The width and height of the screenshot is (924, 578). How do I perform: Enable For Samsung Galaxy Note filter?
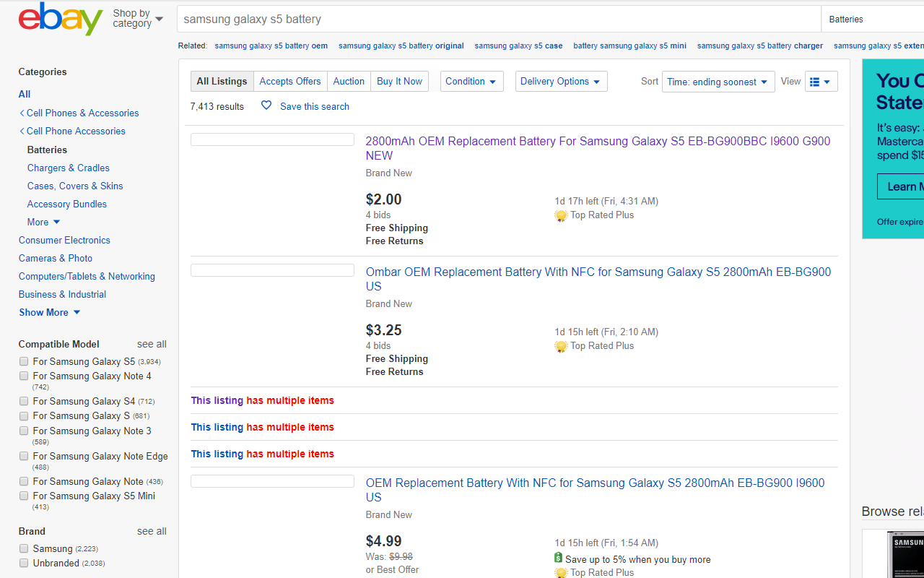tap(24, 481)
